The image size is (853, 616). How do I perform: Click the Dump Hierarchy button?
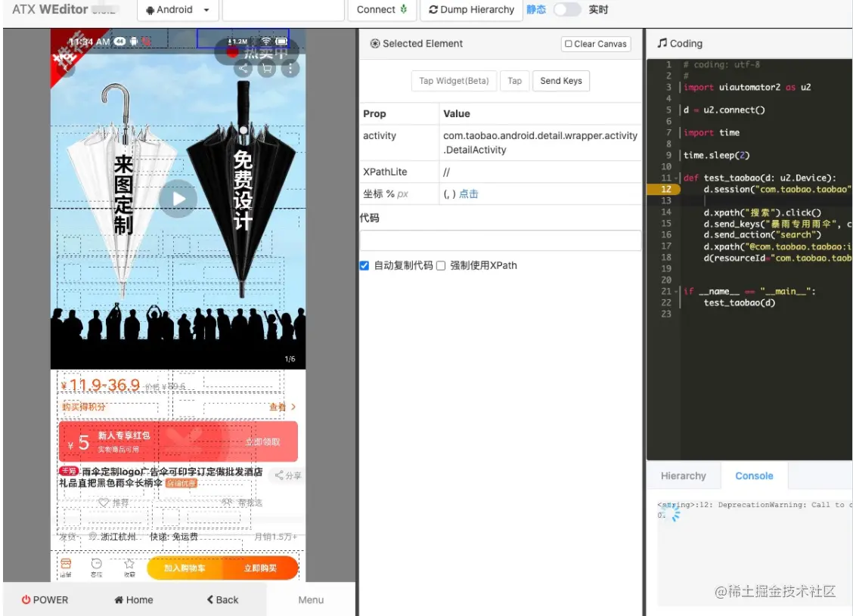[x=471, y=10]
